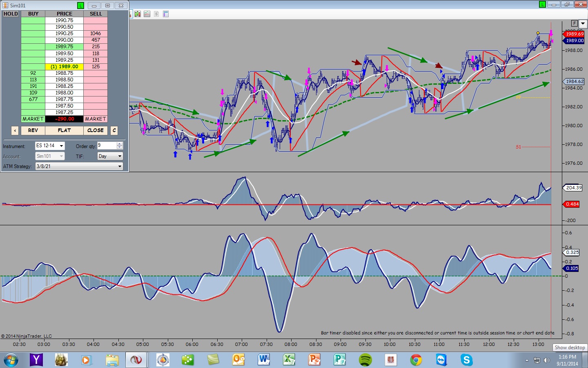
Task: Click buy cell showing 113 at 1988.50
Action: [x=33, y=80]
